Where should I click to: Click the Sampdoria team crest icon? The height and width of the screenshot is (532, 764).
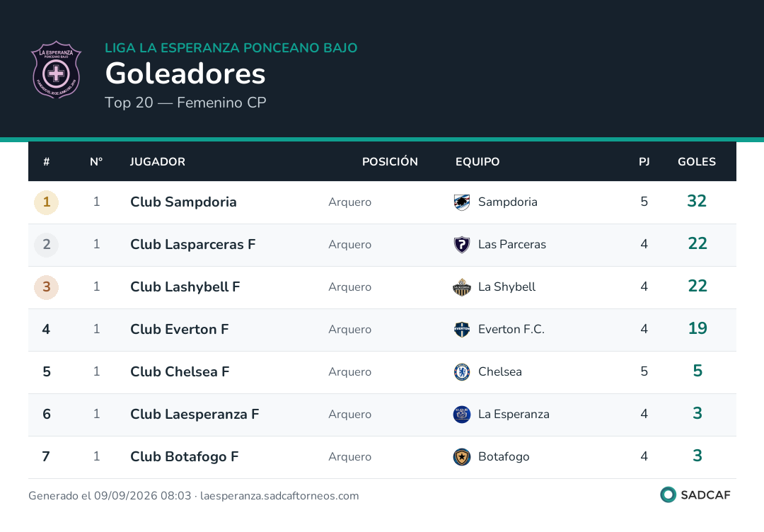point(462,202)
